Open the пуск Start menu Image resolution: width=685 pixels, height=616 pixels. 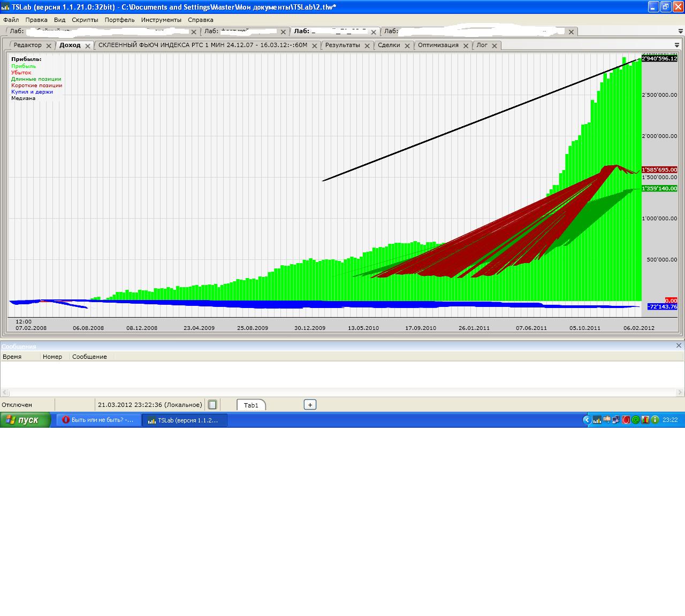pos(25,420)
